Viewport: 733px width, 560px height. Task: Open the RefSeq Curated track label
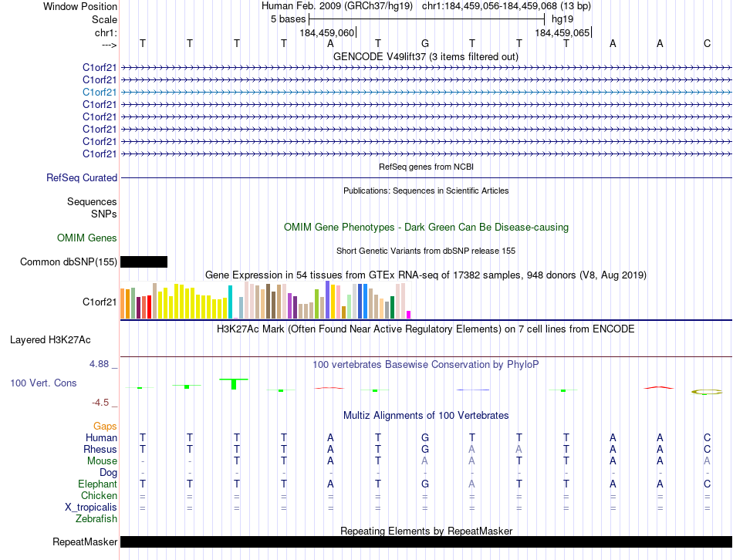coord(81,177)
